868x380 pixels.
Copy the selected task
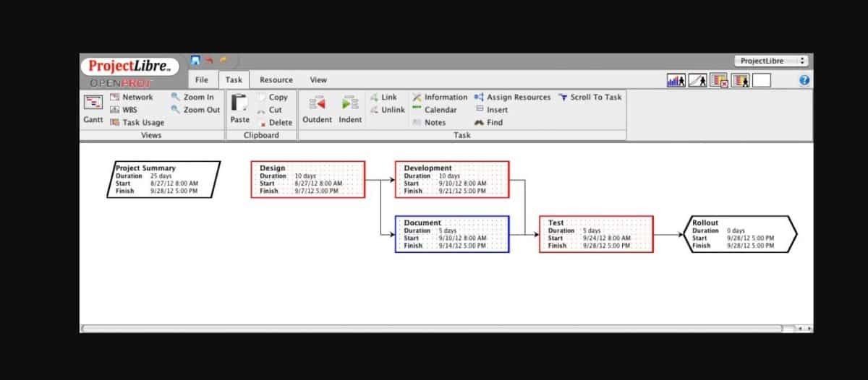273,97
